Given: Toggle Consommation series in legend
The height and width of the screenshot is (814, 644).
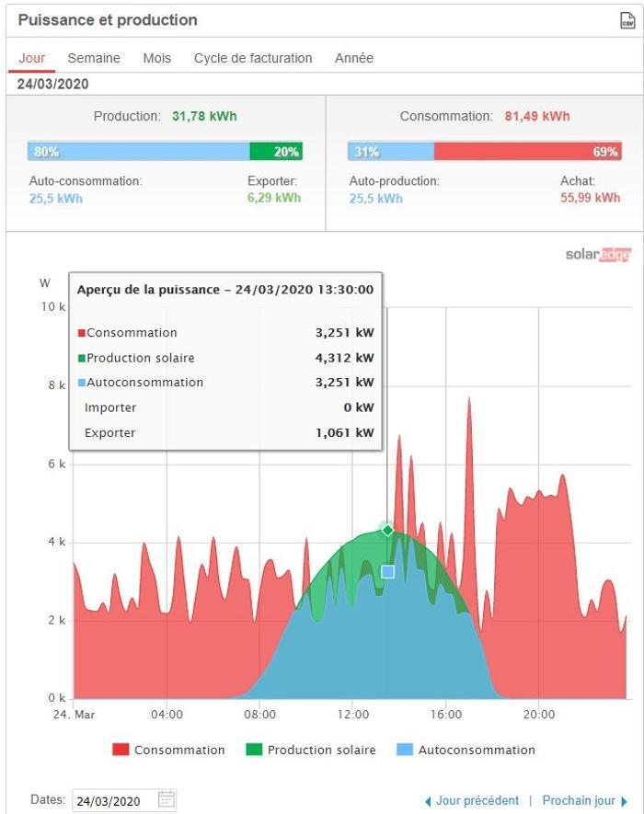Looking at the screenshot, I should pyautogui.click(x=168, y=750).
